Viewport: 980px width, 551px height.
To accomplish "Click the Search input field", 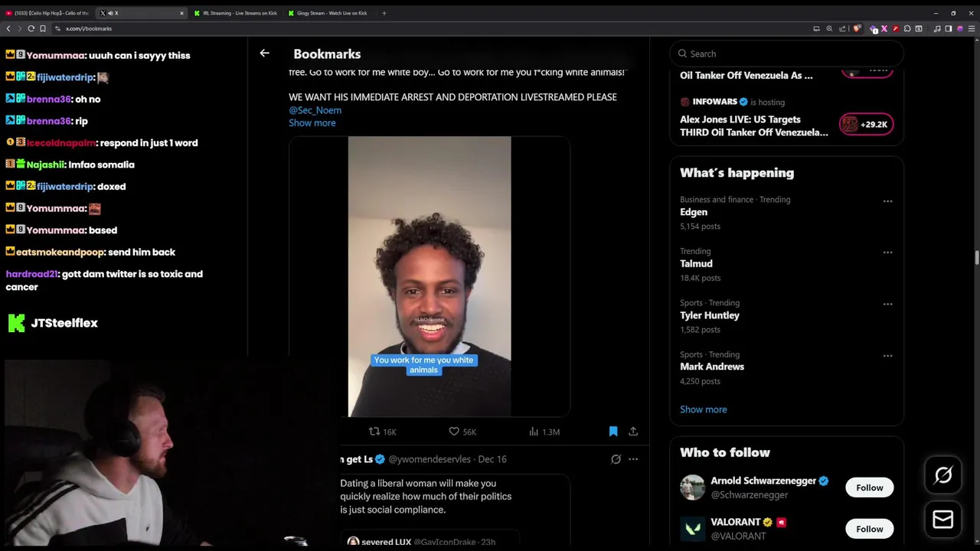I will (x=786, y=54).
